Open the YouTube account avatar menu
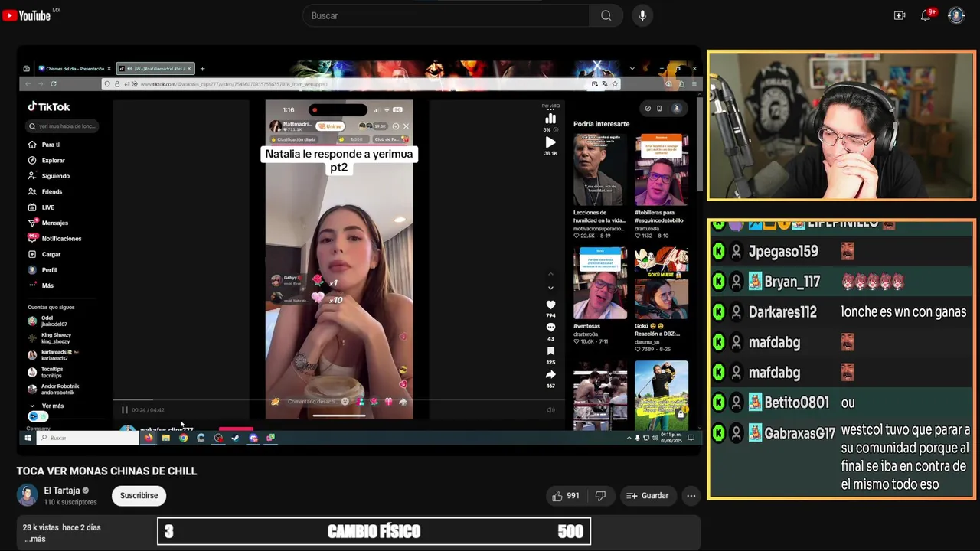 [x=956, y=15]
